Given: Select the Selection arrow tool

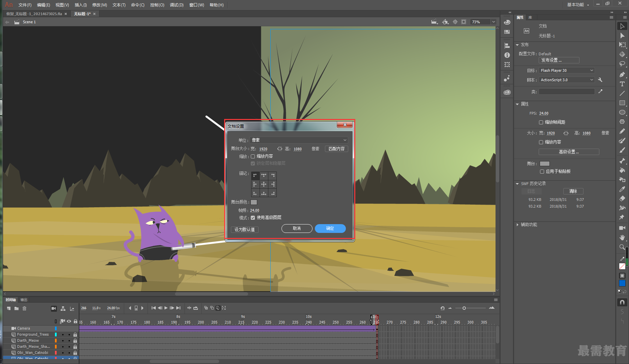Looking at the screenshot, I should pos(622,26).
